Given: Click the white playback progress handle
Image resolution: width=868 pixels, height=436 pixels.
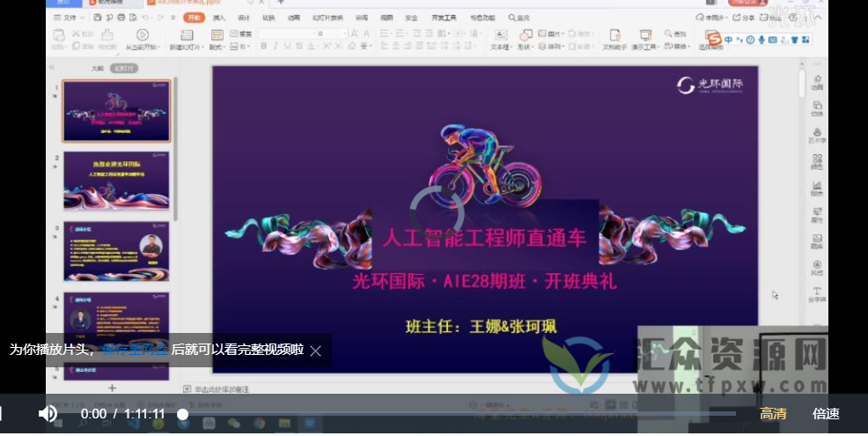Looking at the screenshot, I should pos(183,414).
